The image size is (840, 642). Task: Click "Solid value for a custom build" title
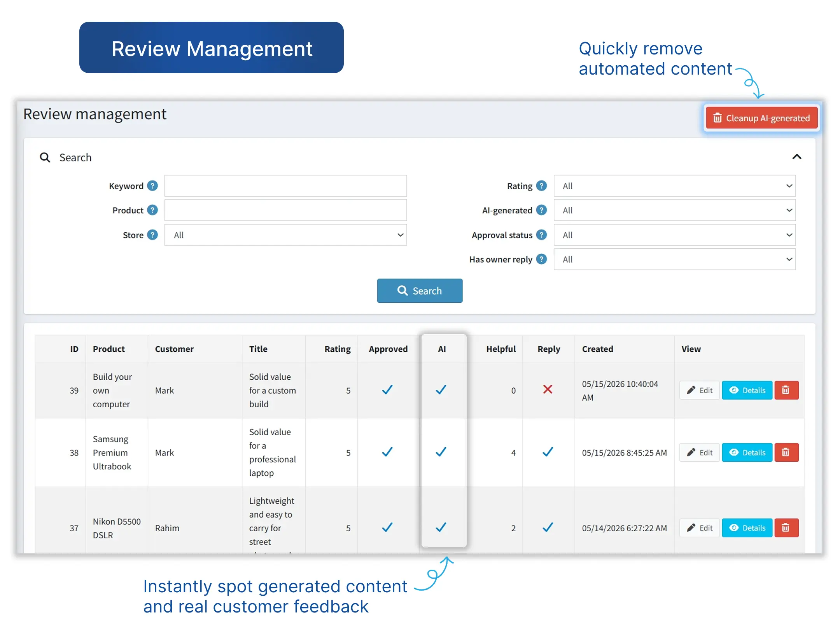point(273,390)
